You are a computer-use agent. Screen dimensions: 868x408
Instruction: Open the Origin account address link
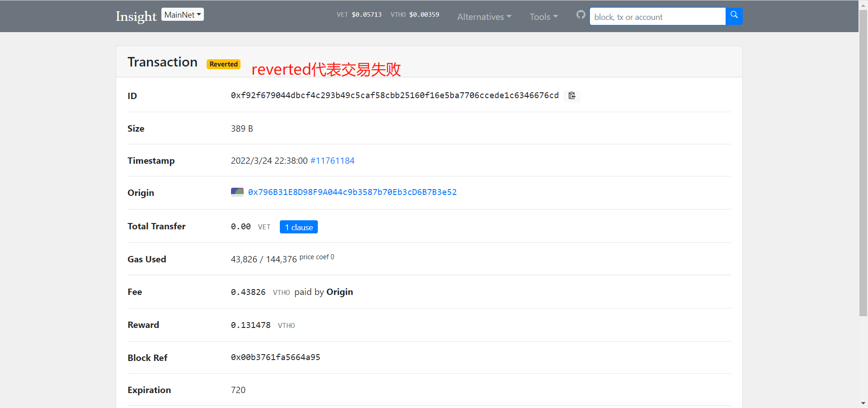point(352,192)
